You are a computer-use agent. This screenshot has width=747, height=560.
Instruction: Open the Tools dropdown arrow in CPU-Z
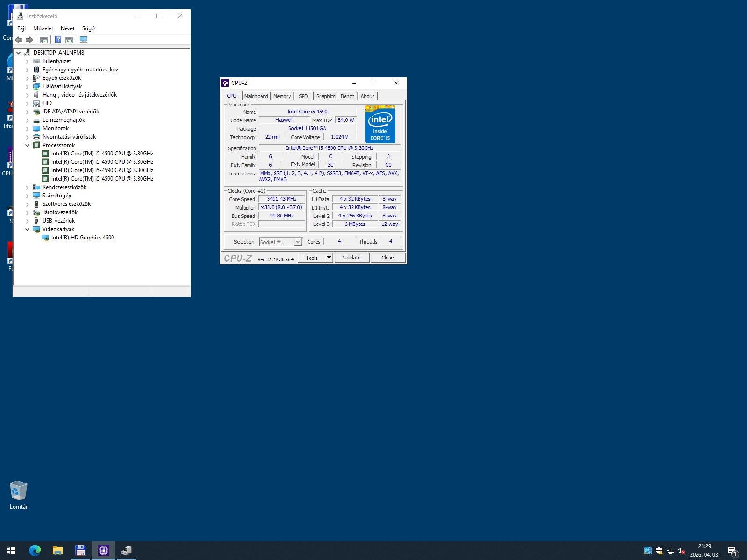(329, 258)
